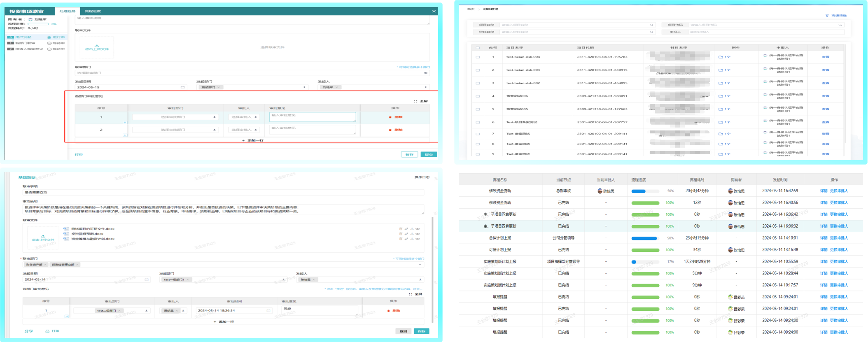The height and width of the screenshot is (342, 868).
Task: Click the 提交 button
Action: pyautogui.click(x=429, y=154)
